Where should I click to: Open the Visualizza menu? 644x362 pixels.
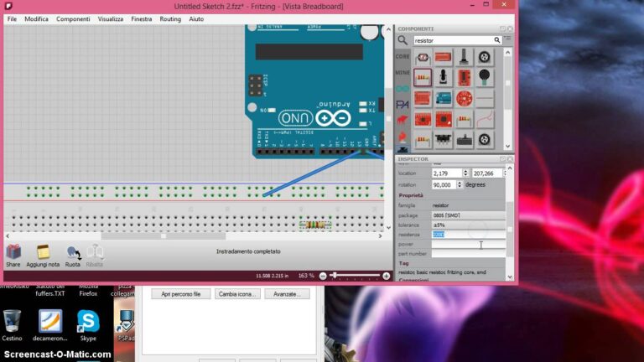pos(111,19)
